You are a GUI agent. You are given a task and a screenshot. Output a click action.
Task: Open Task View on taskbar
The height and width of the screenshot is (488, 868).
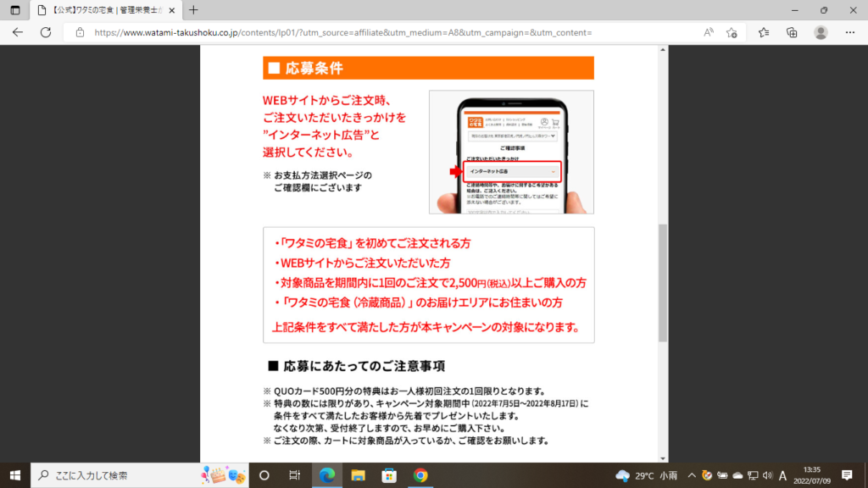tap(294, 475)
